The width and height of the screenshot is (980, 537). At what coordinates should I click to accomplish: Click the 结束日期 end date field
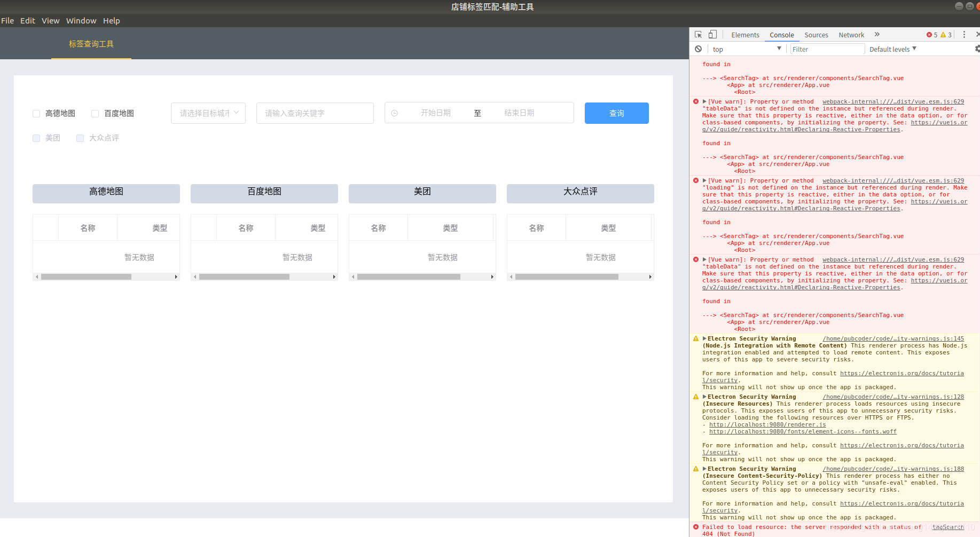point(520,113)
